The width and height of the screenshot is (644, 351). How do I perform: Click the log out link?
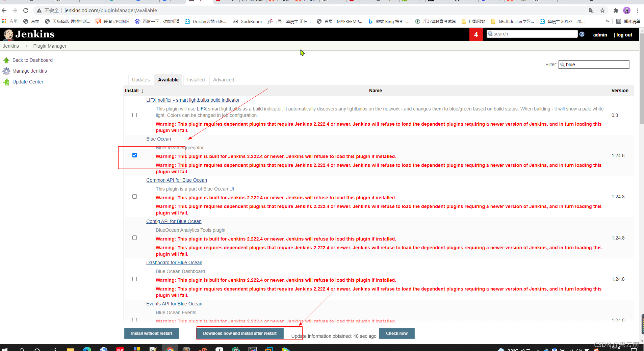pos(624,35)
